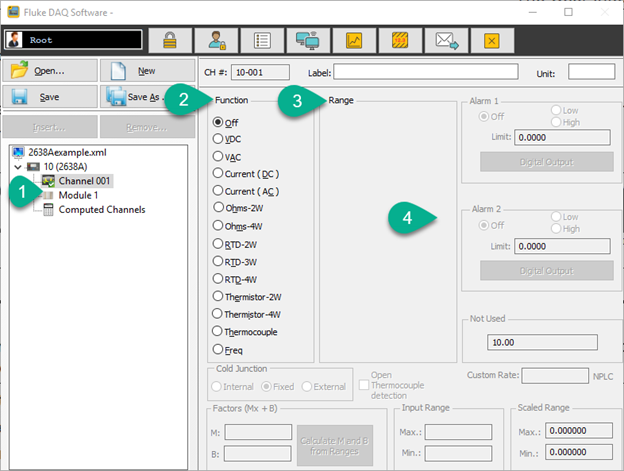This screenshot has height=471, width=624.
Task: Select Freq function
Action: click(218, 349)
